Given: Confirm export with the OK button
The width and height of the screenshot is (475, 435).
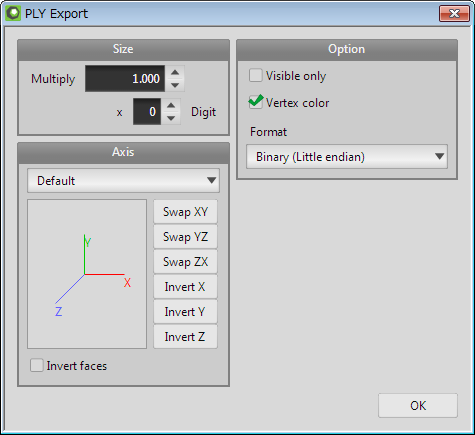Looking at the screenshot, I should (x=418, y=405).
